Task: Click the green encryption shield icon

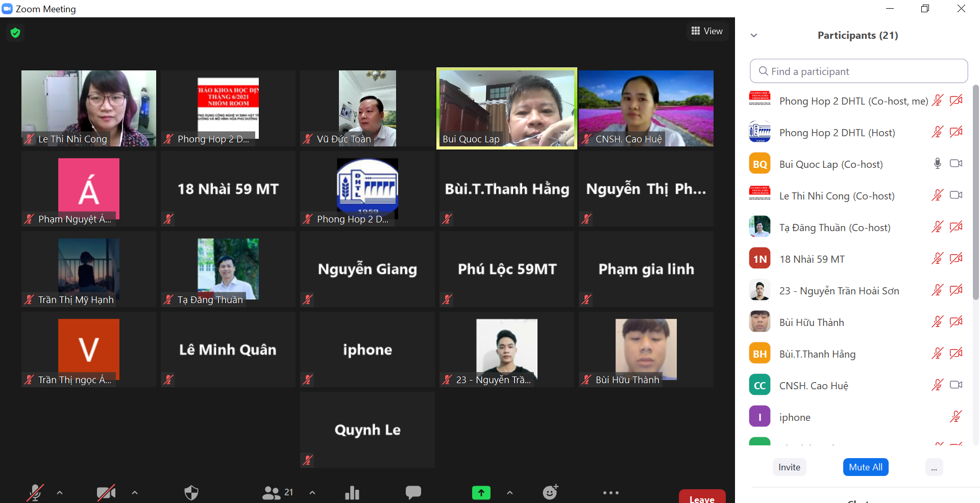Action: pos(15,33)
